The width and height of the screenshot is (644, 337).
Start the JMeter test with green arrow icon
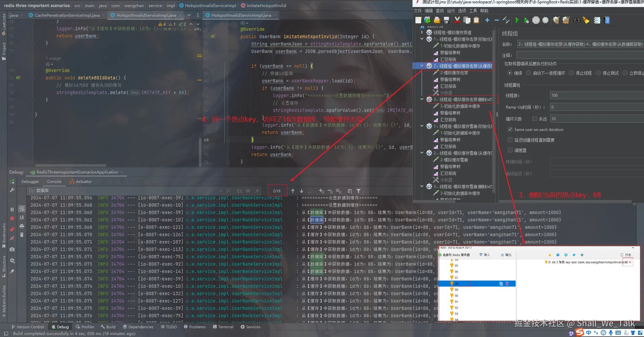click(517, 20)
